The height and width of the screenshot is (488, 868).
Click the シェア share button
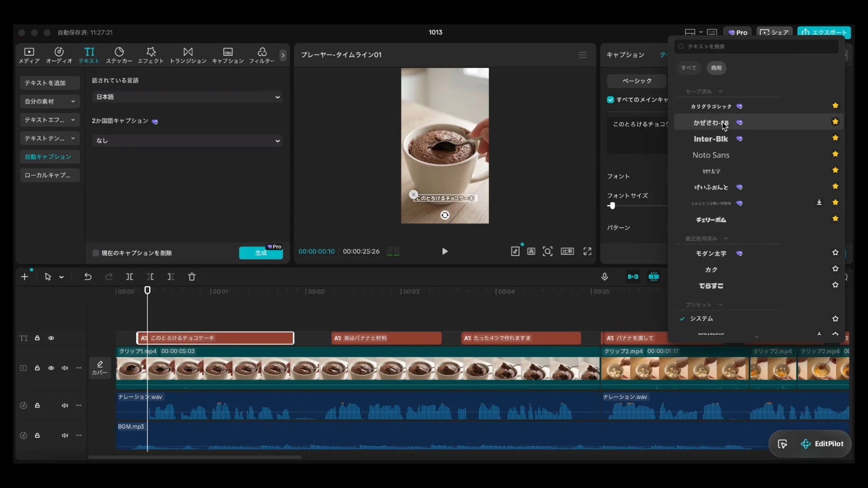(774, 33)
